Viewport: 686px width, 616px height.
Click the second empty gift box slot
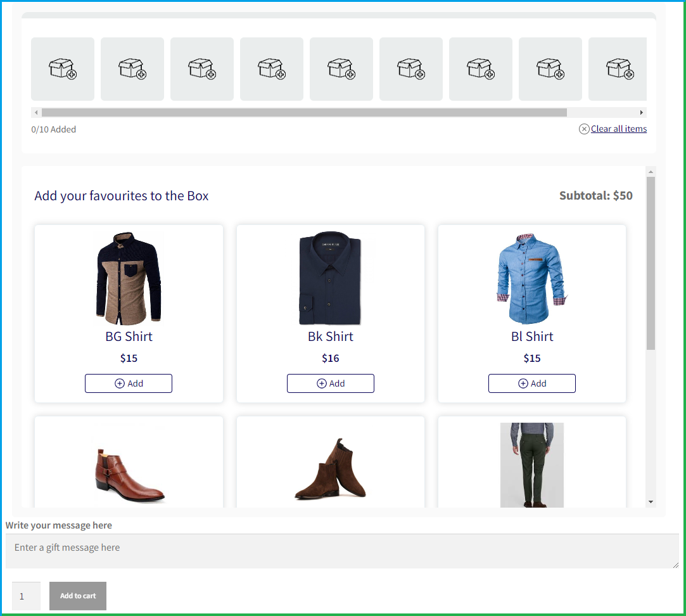pos(132,68)
